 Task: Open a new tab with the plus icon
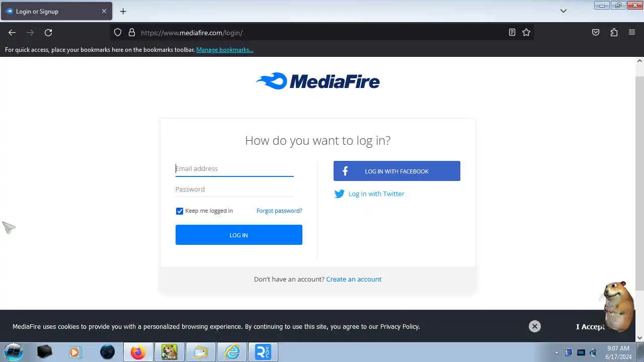pos(123,11)
